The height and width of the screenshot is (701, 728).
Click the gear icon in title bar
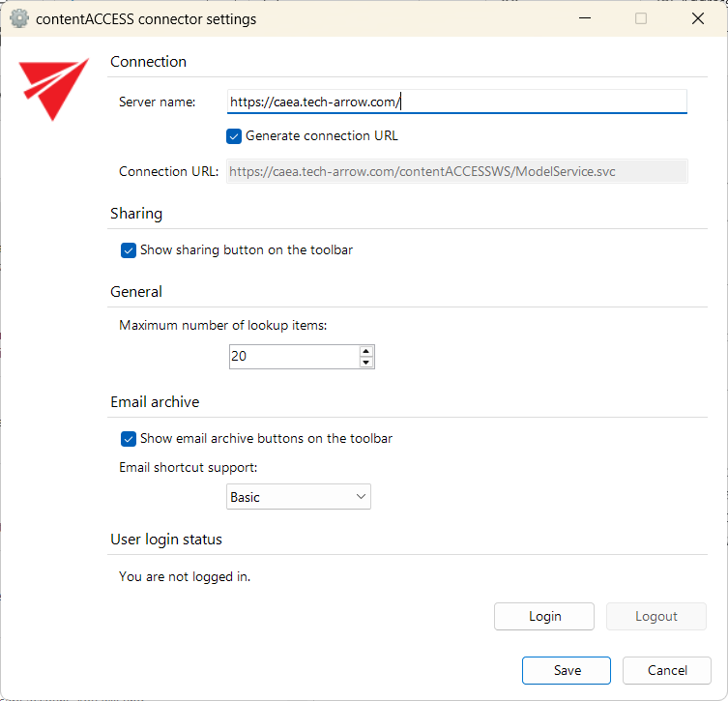[19, 18]
